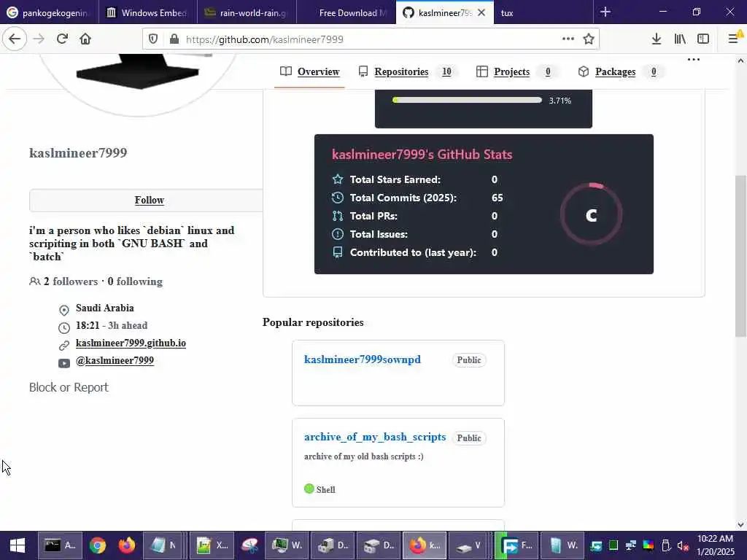
Task: Click the Total Issues alert icon
Action: [337, 234]
